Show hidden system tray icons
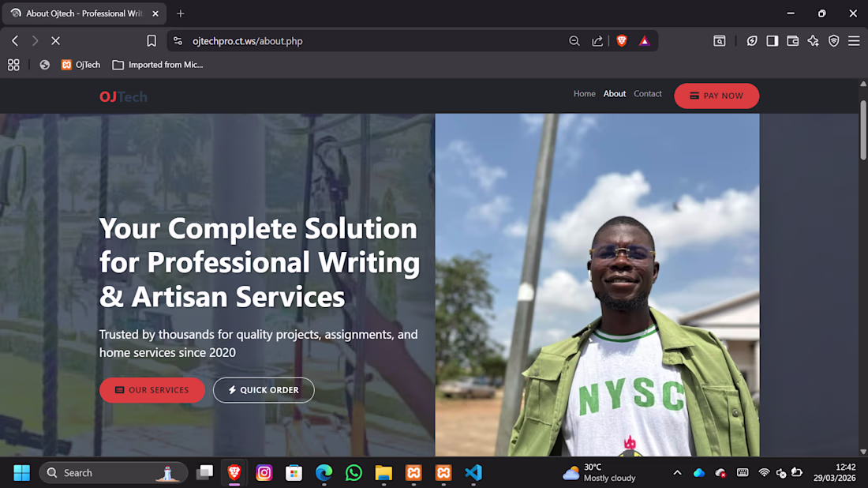 [677, 472]
